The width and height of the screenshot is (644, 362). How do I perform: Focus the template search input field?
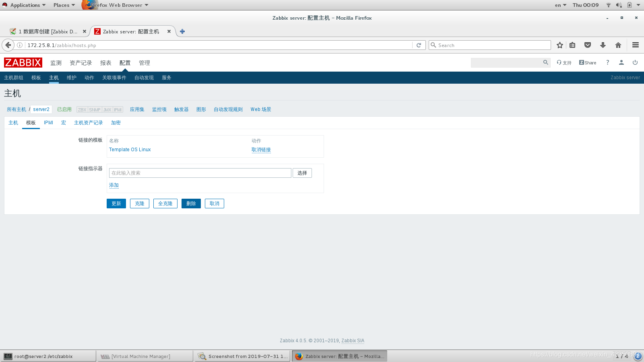tap(200, 173)
